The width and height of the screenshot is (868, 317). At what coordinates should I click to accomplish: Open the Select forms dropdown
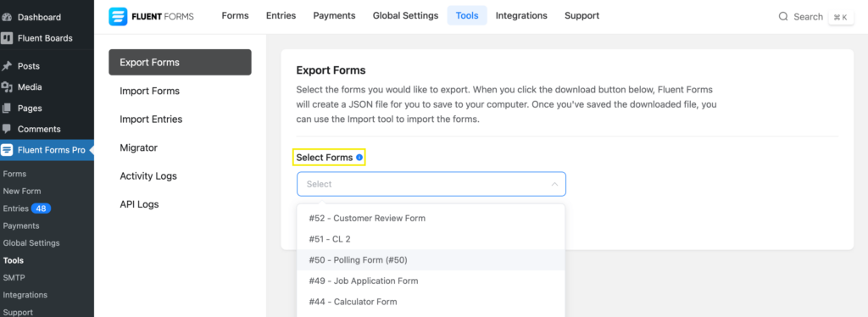(x=431, y=184)
